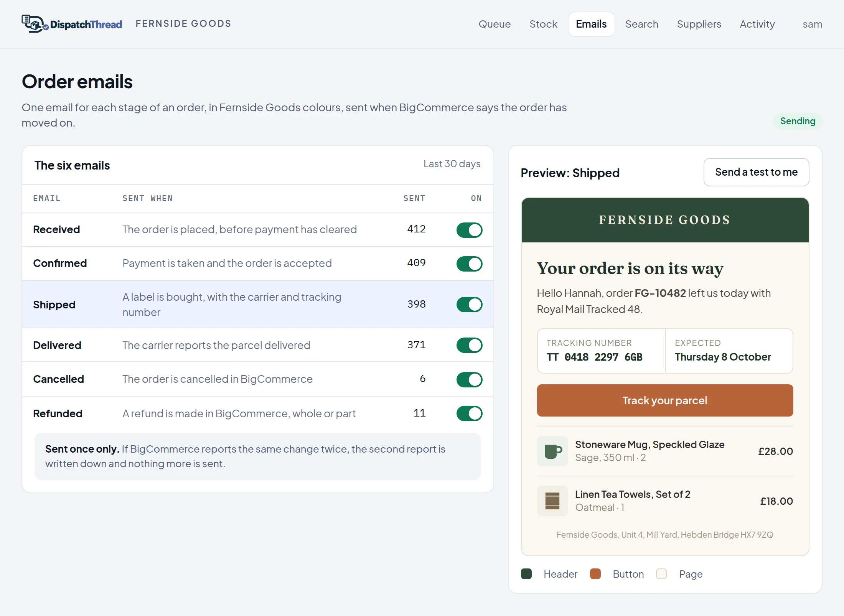Select the Emails tab

[x=591, y=24]
